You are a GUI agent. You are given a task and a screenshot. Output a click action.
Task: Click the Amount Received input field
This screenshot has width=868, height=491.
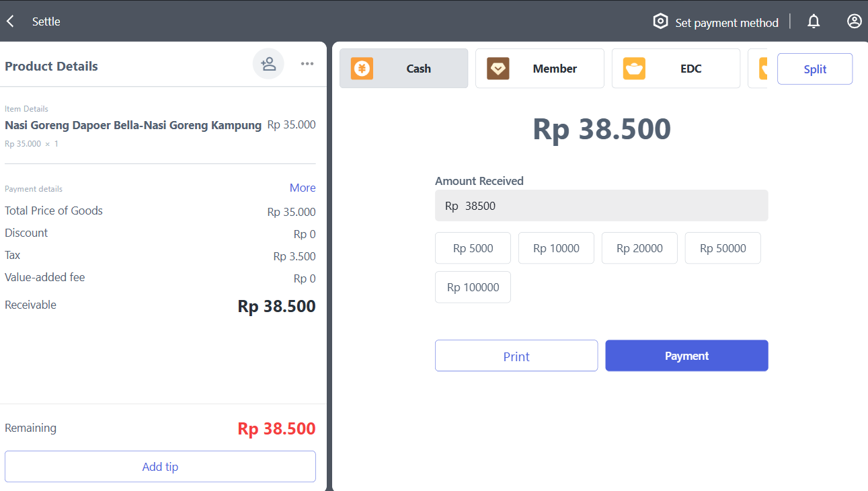[601, 206]
